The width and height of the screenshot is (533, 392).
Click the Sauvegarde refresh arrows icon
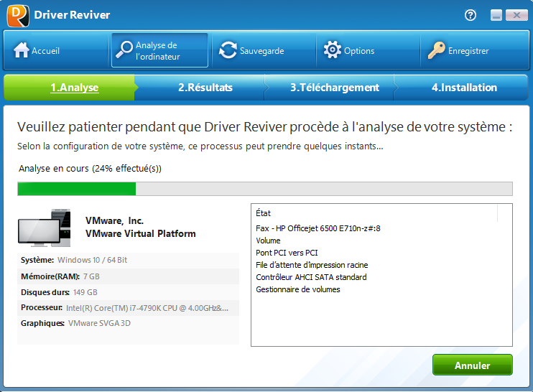tap(228, 50)
